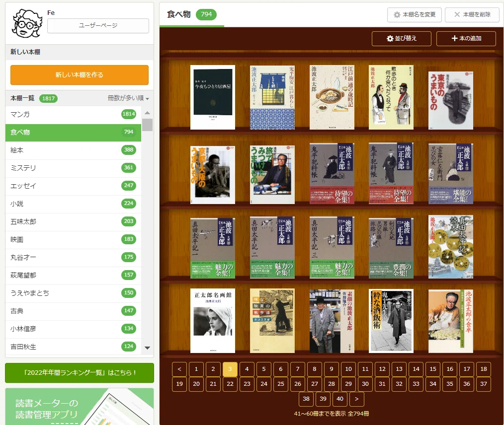The image size is (504, 425).
Task: Open the 映画 bookshelf
Action: [x=73, y=239]
